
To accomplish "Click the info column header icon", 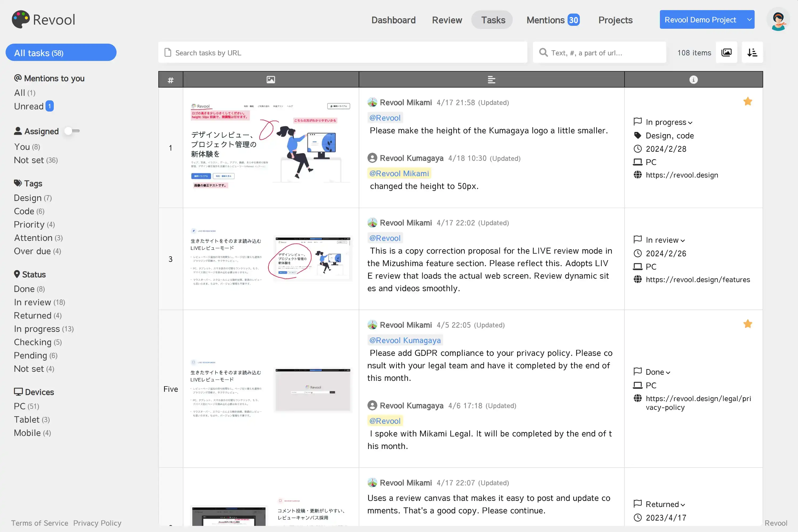I will point(693,80).
